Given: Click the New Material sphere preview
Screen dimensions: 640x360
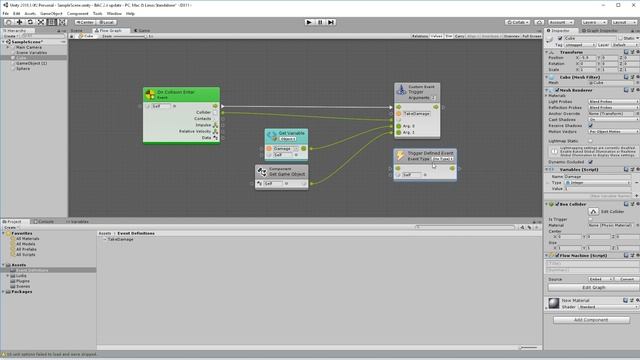Looking at the screenshot, I should [554, 303].
